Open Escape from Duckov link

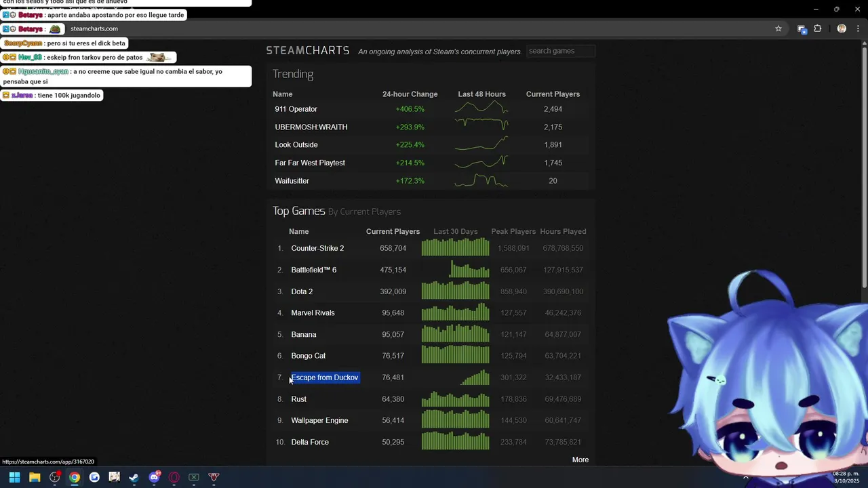(x=325, y=378)
